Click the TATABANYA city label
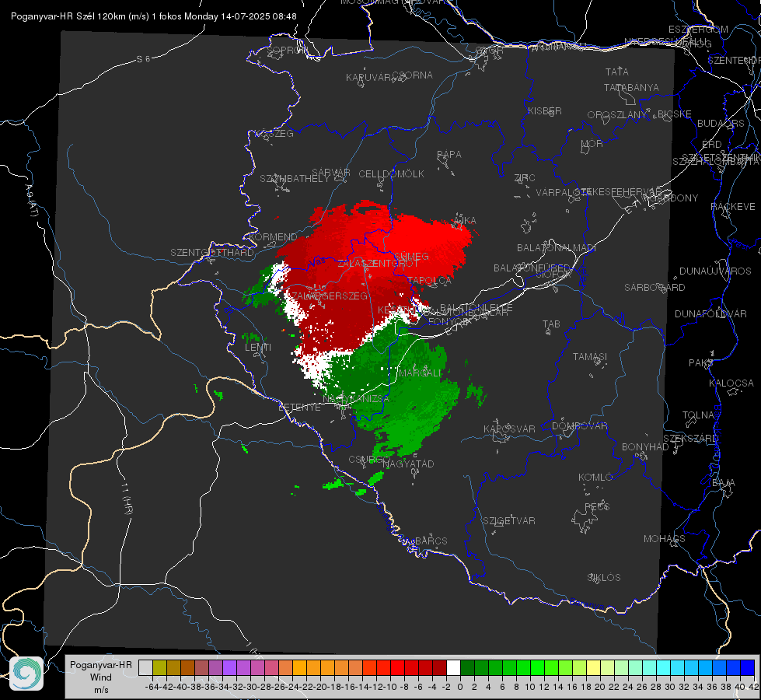Image resolution: width=761 pixels, height=700 pixels. [x=631, y=87]
